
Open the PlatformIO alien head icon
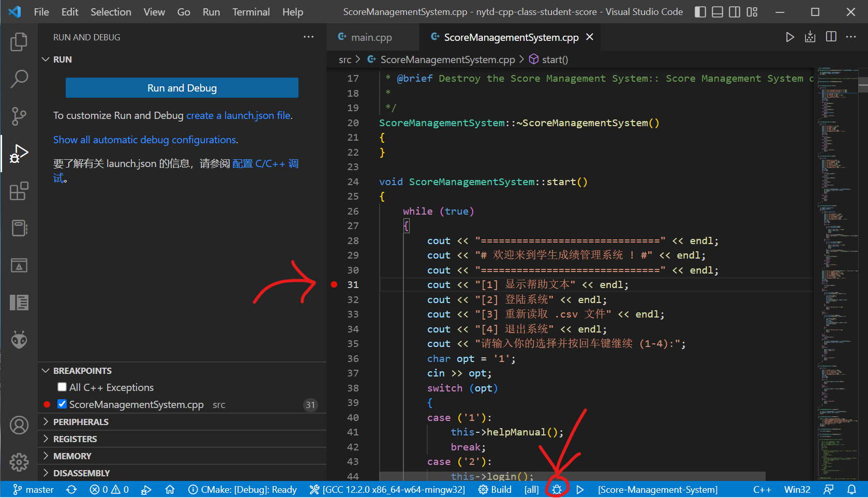19,340
